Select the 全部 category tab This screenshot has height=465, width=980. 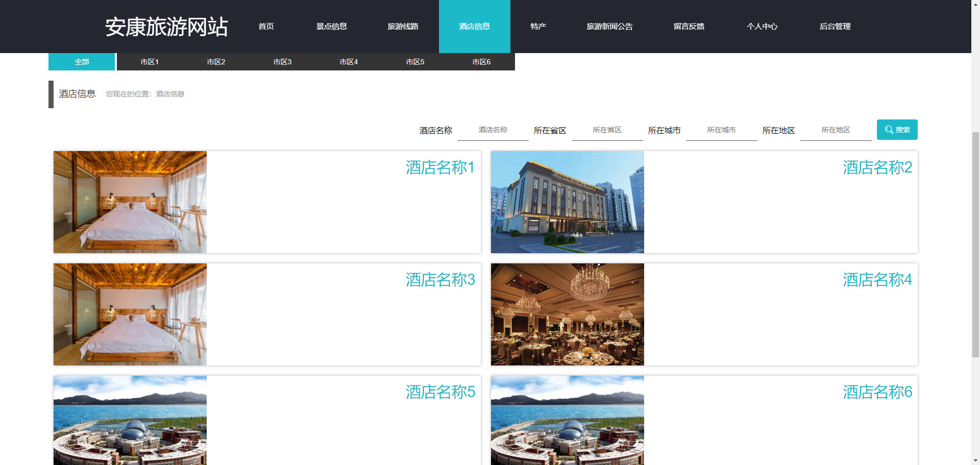[82, 62]
